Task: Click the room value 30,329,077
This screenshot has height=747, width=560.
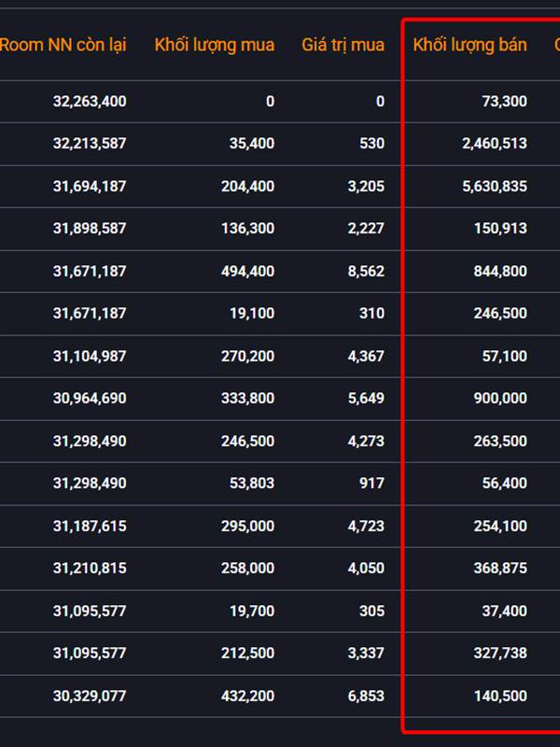Action: (x=90, y=696)
